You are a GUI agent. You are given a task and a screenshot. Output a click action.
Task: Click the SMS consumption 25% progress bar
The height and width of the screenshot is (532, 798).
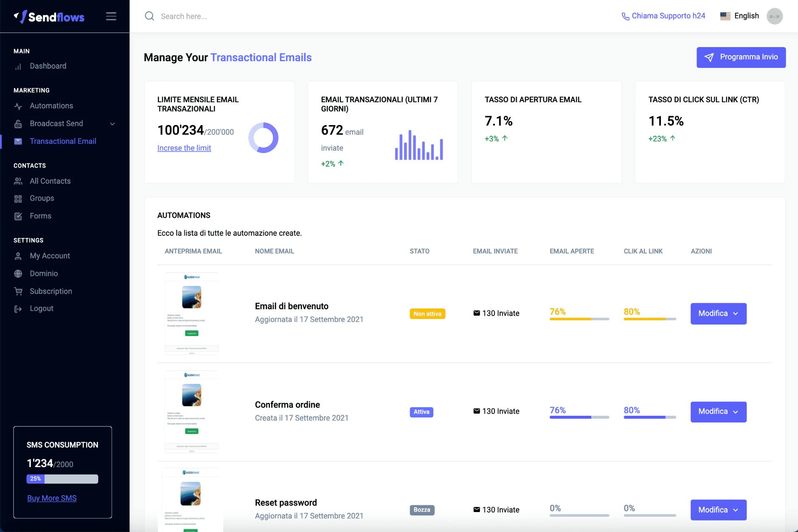(62, 479)
